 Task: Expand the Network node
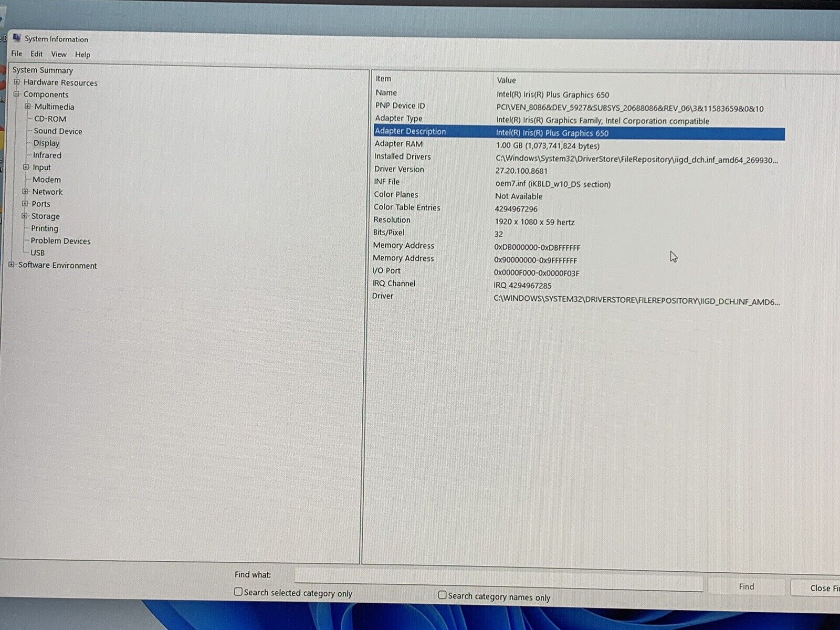coord(25,192)
